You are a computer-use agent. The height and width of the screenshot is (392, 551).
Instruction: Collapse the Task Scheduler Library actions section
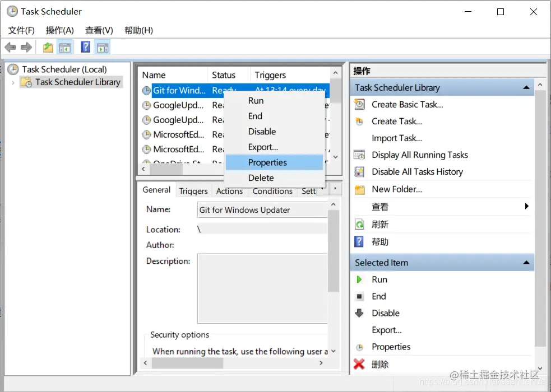pyautogui.click(x=526, y=87)
